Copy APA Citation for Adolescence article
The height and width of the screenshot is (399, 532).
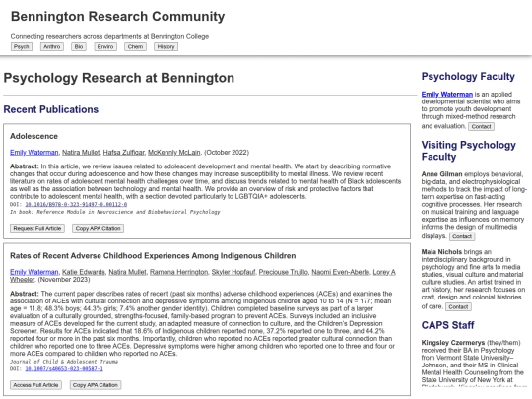99,228
